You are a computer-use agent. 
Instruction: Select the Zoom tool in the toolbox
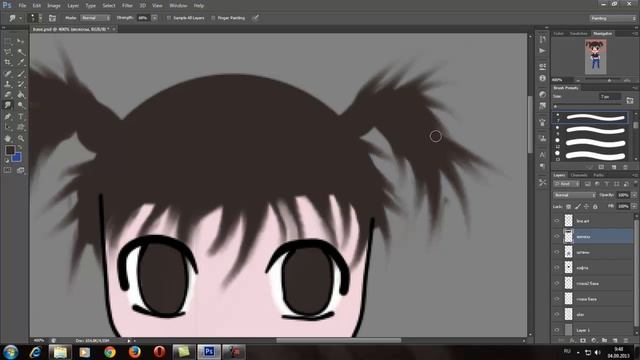point(21,138)
